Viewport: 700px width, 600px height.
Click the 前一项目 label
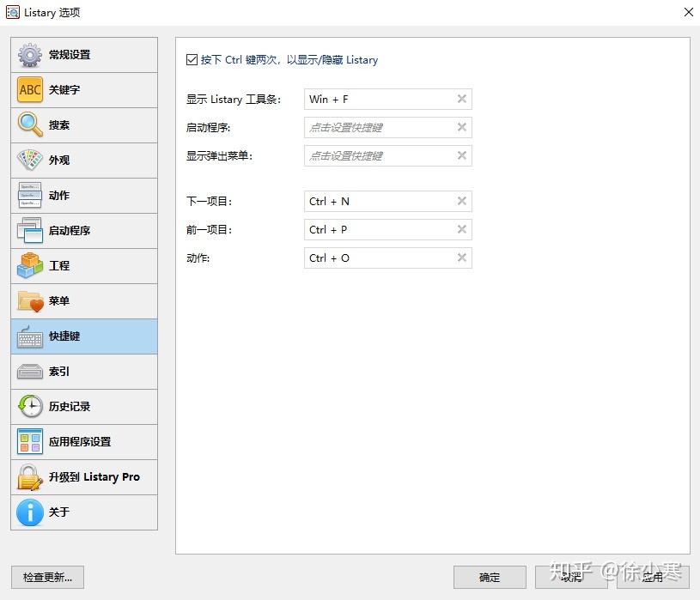click(209, 230)
